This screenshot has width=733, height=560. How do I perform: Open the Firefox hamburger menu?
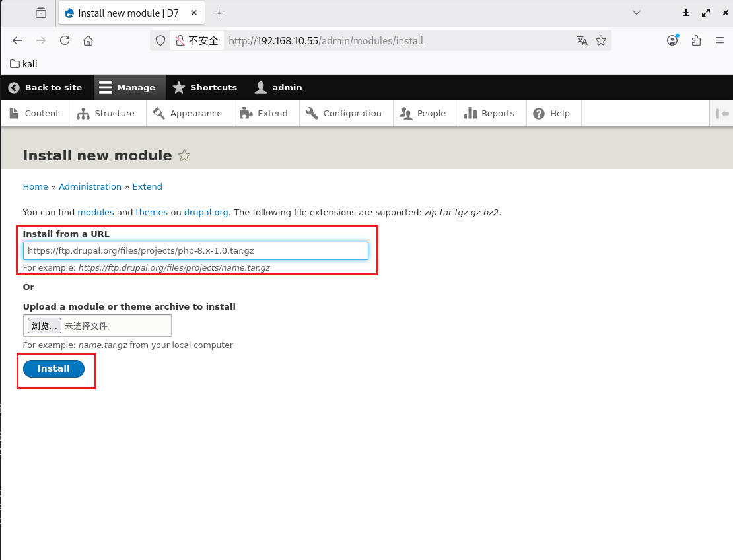click(x=720, y=40)
